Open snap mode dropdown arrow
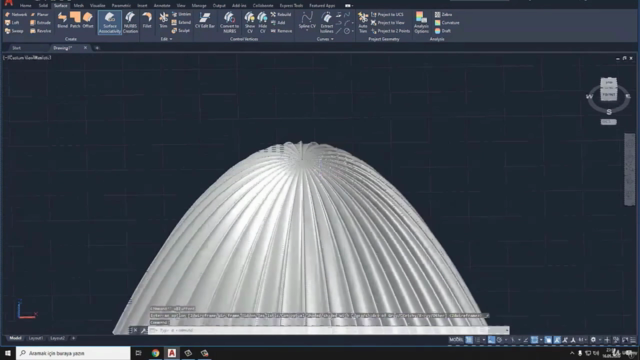The height and width of the screenshot is (360, 640). [x=484, y=340]
